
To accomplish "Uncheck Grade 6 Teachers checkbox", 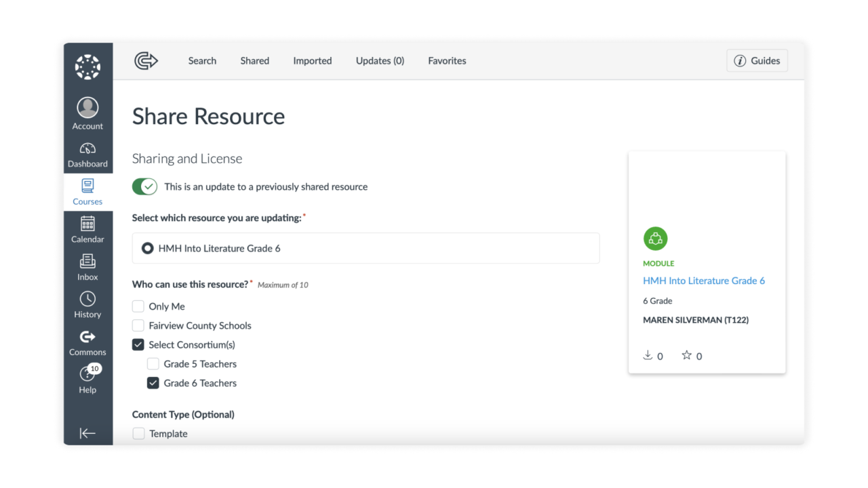I will pos(153,383).
